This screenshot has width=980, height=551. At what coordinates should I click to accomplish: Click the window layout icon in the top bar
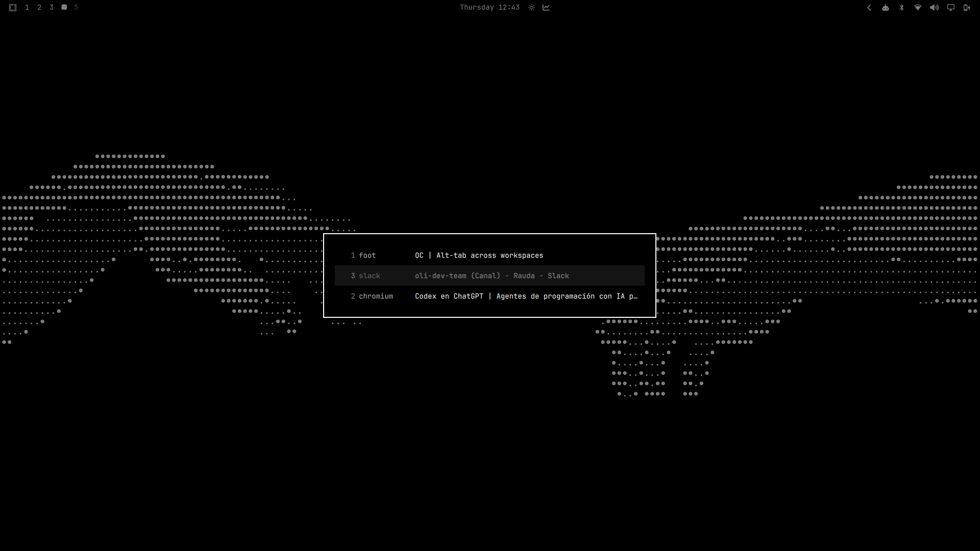(x=13, y=8)
